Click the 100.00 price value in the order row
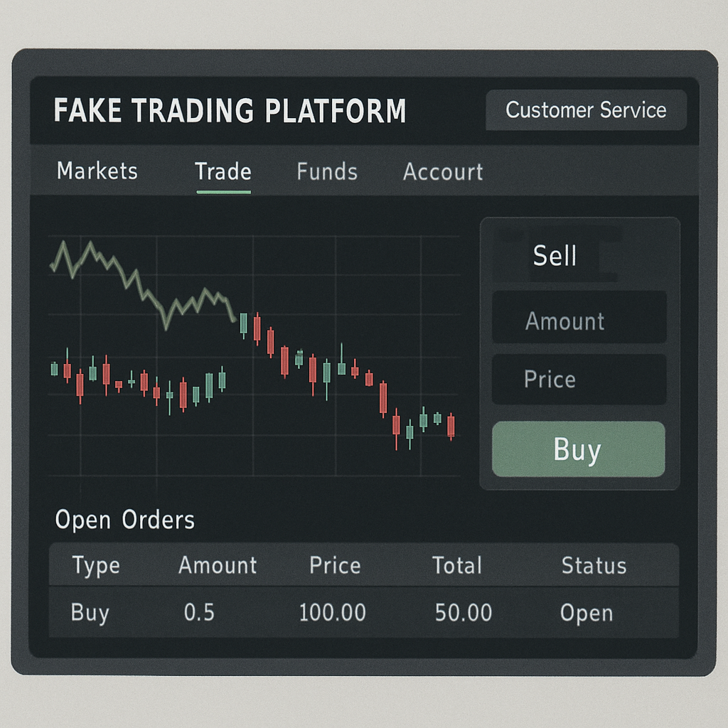728x728 pixels. (x=333, y=613)
